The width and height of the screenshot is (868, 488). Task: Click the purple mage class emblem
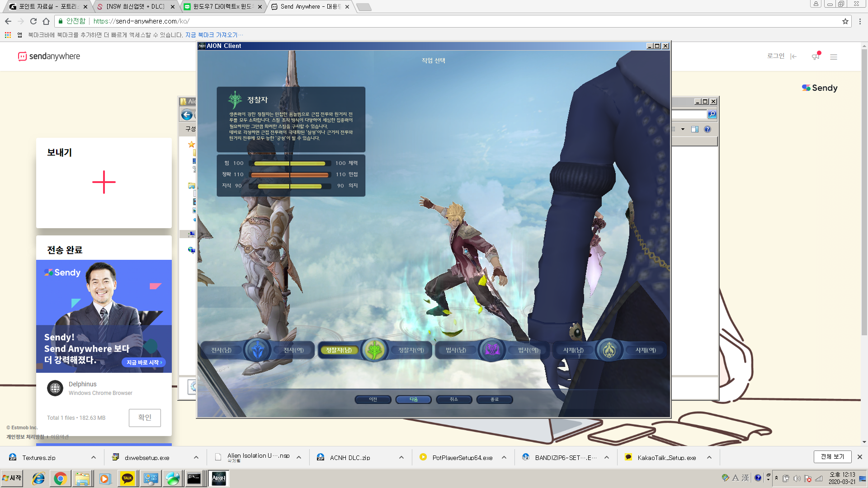pos(492,350)
